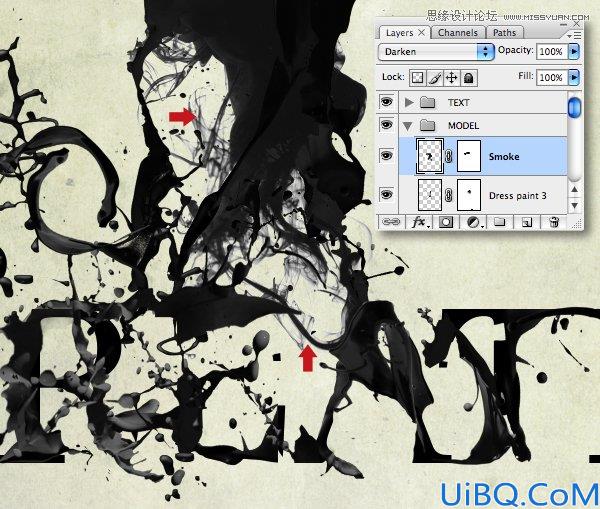Open the Fill slider arrow

574,77
